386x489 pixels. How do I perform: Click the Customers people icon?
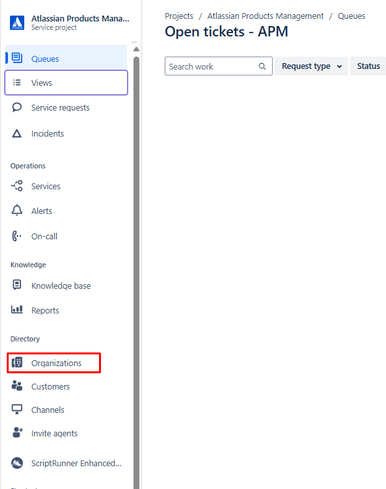(x=17, y=386)
